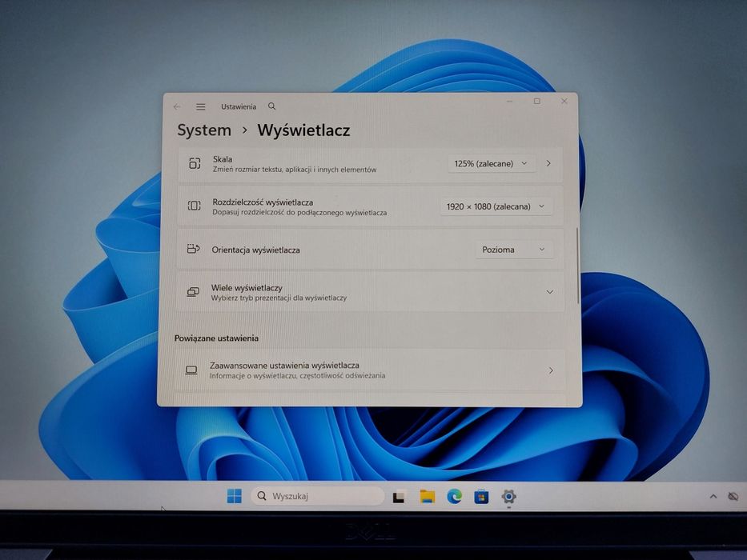Click the Rozdzielczość wyświetlacza icon

tap(194, 206)
